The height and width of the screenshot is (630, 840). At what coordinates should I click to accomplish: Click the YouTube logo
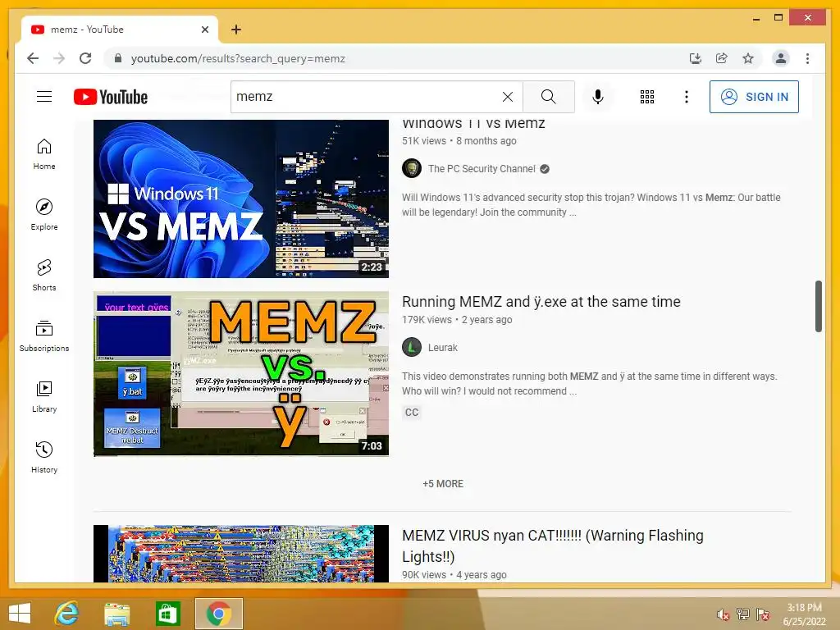click(111, 97)
